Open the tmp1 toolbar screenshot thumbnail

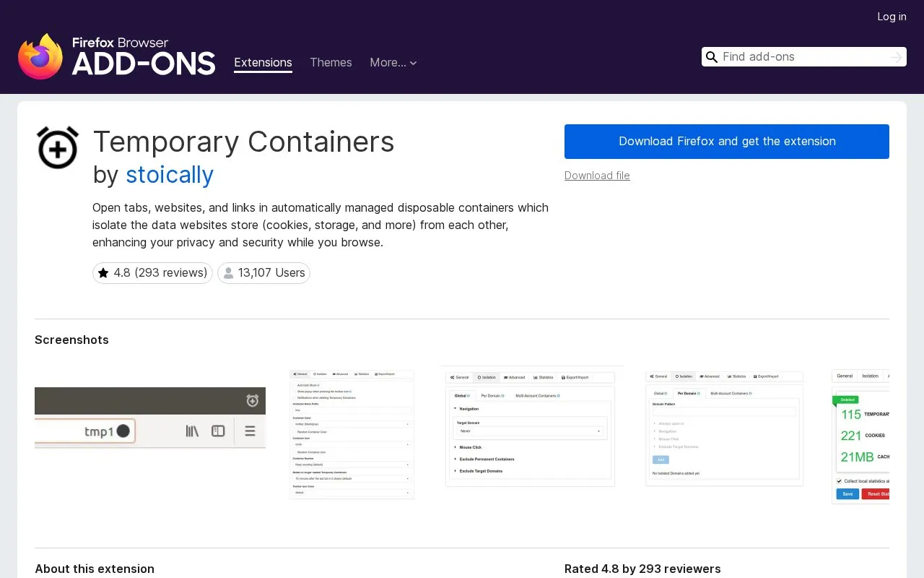click(150, 418)
